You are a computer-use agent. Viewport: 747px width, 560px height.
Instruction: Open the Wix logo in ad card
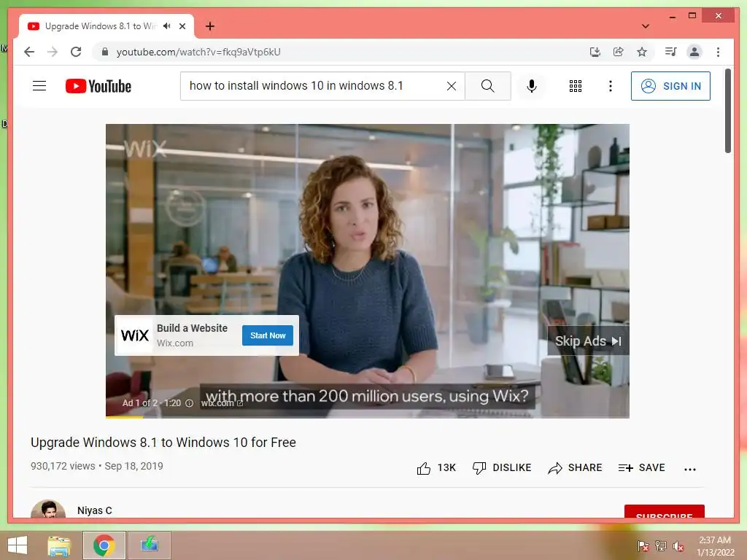click(135, 335)
